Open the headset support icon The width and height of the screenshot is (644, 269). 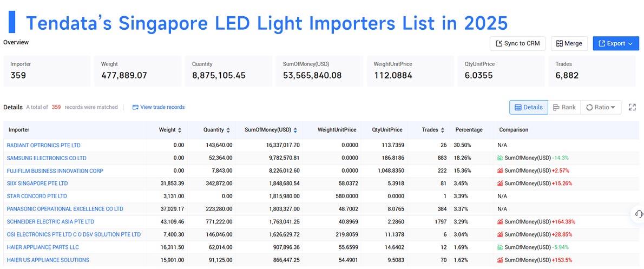(x=639, y=214)
